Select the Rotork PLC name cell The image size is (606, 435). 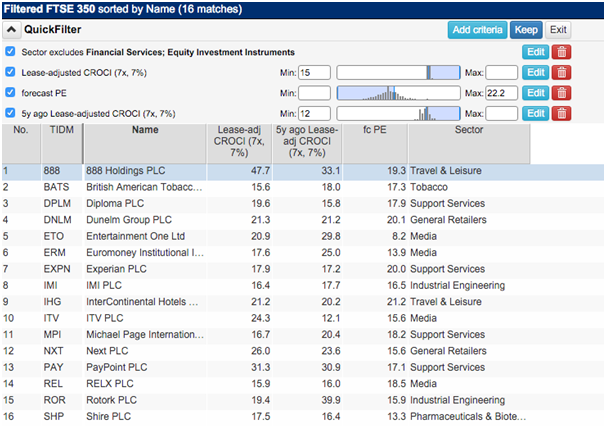pyautogui.click(x=111, y=400)
